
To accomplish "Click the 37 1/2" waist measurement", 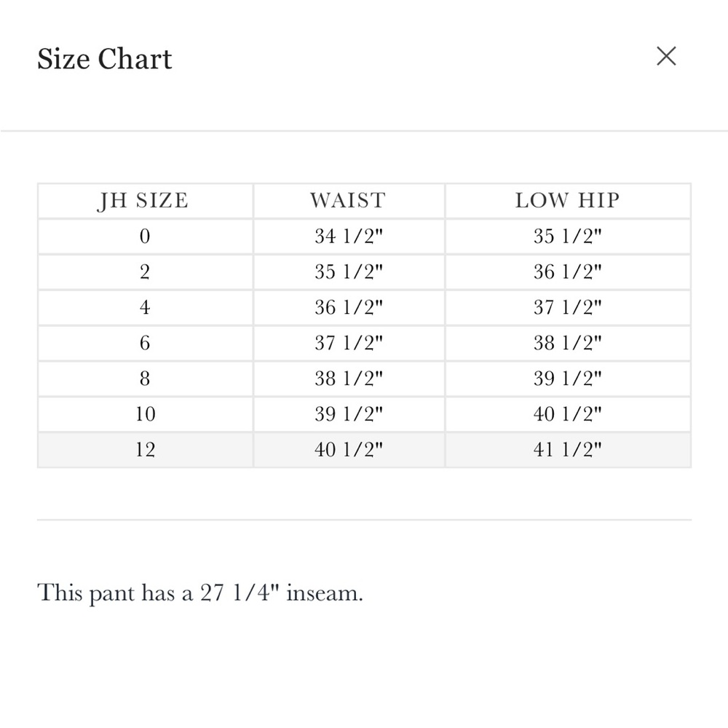I will (x=349, y=344).
